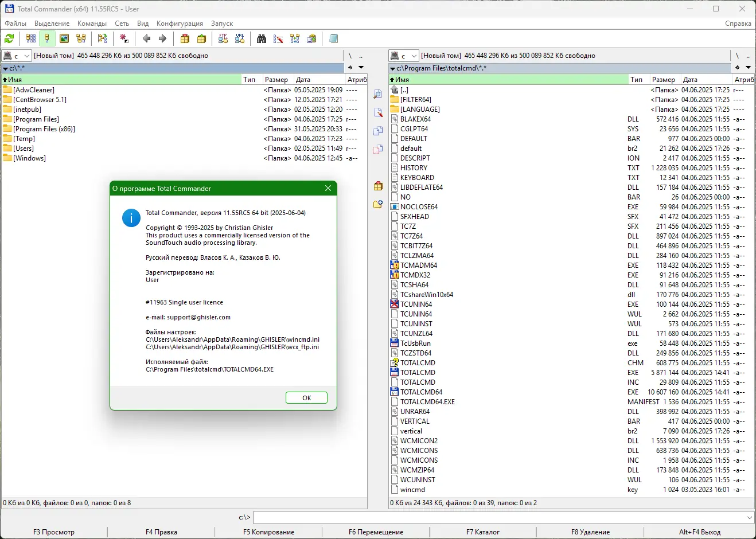Image resolution: width=756 pixels, height=539 pixels.
Task: Click the Copy icon in the middle bar
Action: 378,131
